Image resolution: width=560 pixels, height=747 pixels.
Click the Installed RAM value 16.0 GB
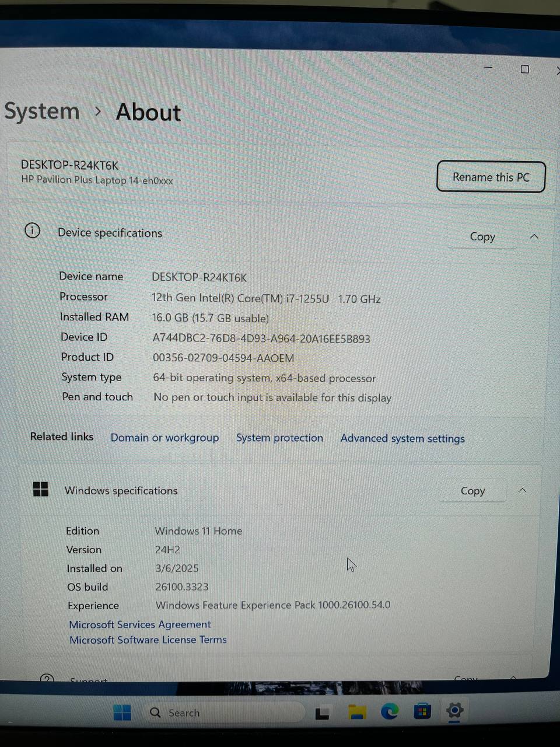click(210, 318)
